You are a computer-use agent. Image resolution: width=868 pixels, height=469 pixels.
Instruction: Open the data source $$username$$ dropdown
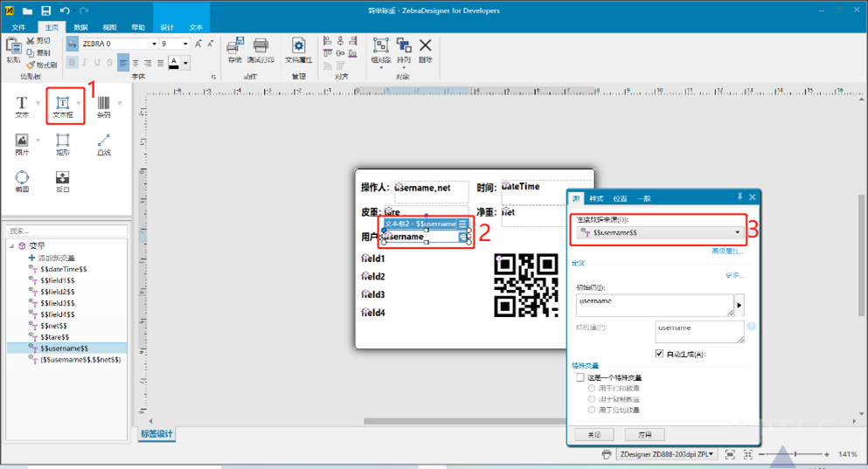click(738, 232)
